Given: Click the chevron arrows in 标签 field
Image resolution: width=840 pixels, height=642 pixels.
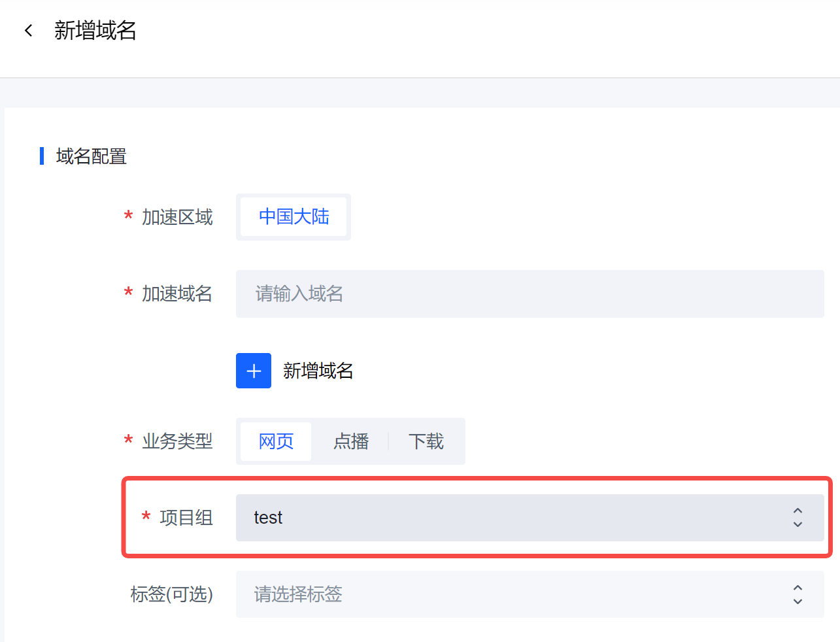Looking at the screenshot, I should point(798,594).
